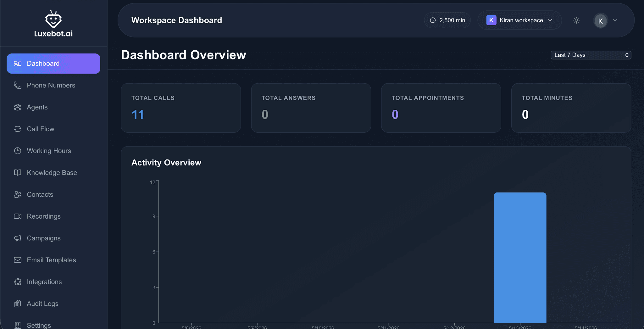Click the total calls value 11
This screenshot has width=644, height=329.
[138, 114]
